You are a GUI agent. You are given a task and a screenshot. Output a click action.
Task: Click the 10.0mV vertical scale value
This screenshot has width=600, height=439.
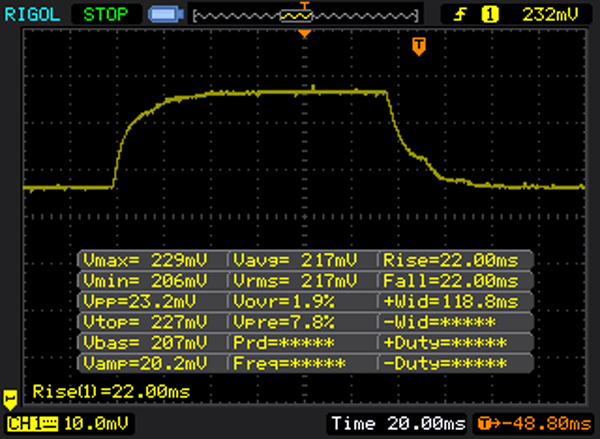(x=96, y=424)
